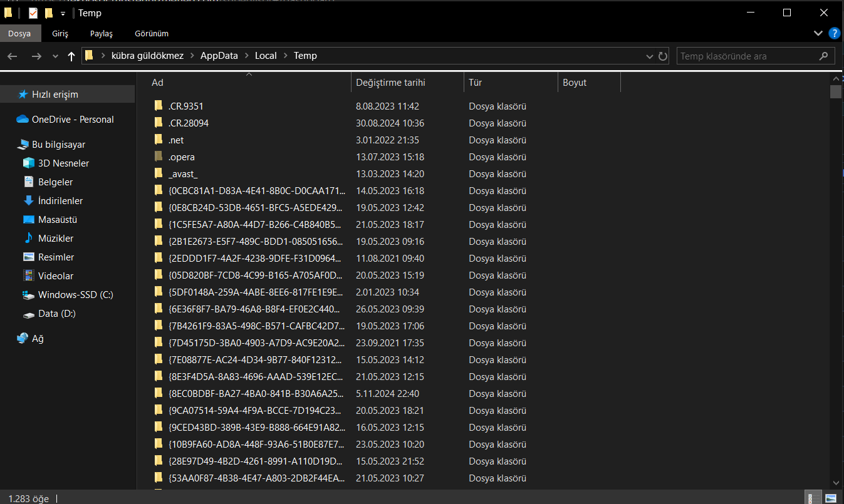Open address bar history dropdown
The width and height of the screenshot is (844, 504).
[x=650, y=56]
